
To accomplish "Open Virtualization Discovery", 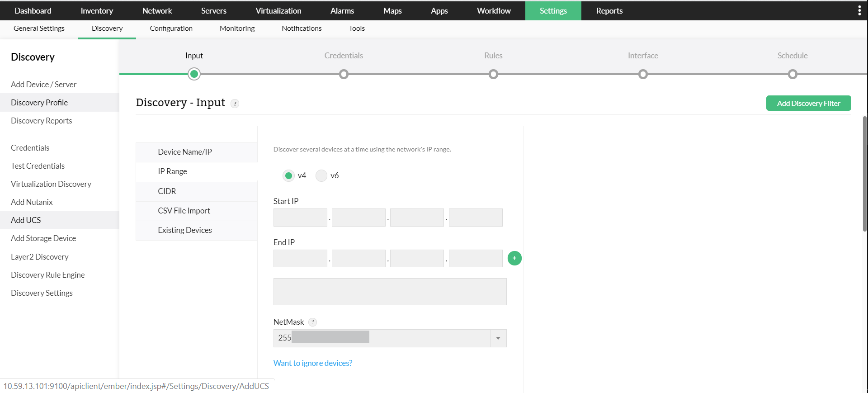I will point(51,184).
